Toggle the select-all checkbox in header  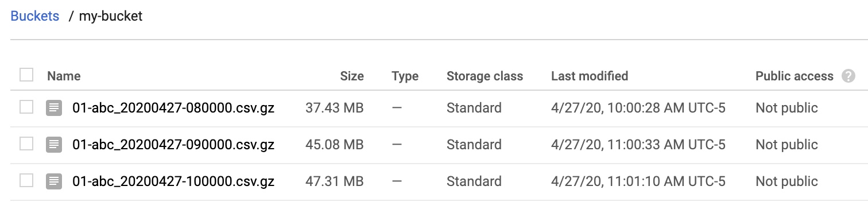(x=26, y=75)
